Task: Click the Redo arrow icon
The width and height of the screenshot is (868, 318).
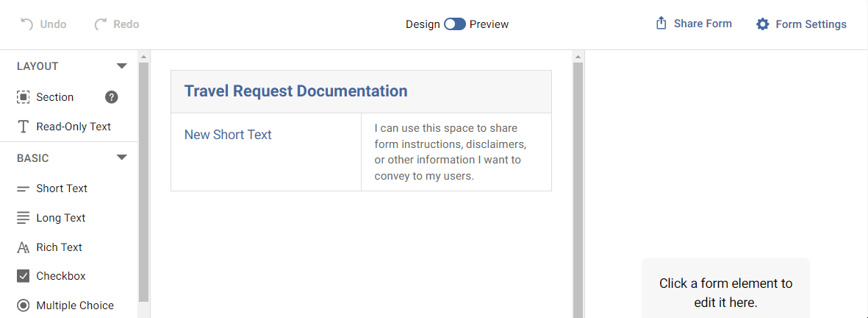Action: [101, 24]
